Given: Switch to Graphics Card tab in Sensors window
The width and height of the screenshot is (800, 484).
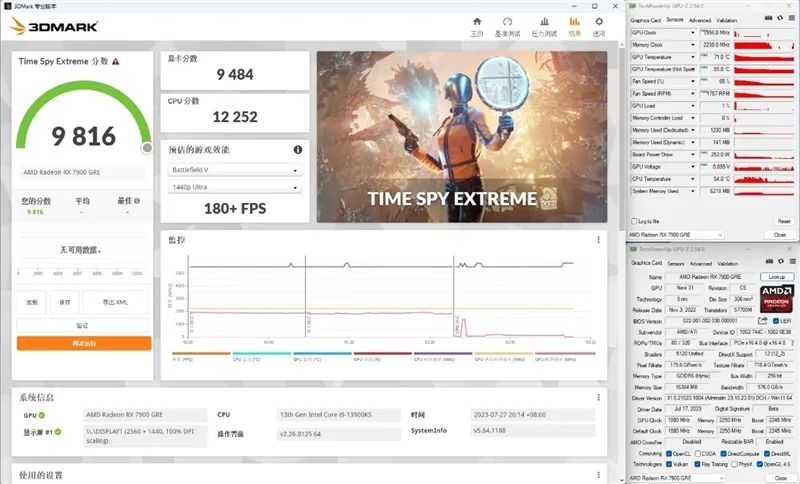Looking at the screenshot, I should pos(645,20).
